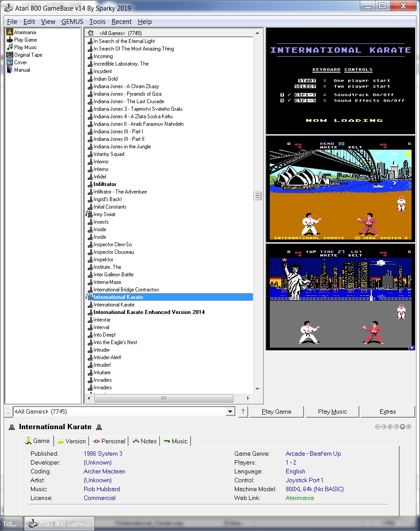Open the GEMUS menu

pyautogui.click(x=72, y=22)
